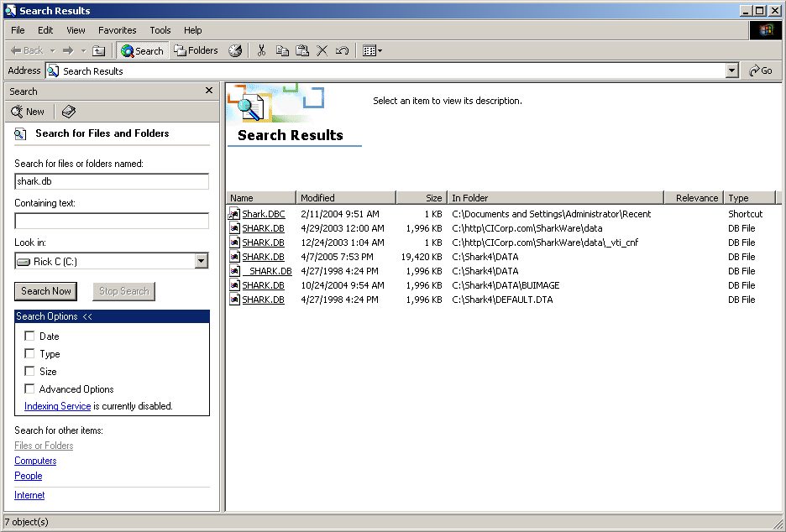The width and height of the screenshot is (786, 532).
Task: Click the New search button
Action: [x=28, y=112]
